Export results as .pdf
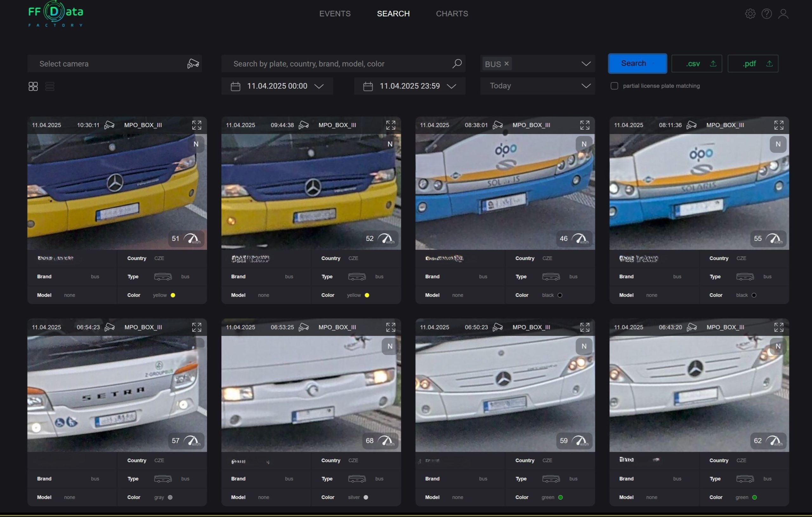This screenshot has height=517, width=812. point(753,63)
